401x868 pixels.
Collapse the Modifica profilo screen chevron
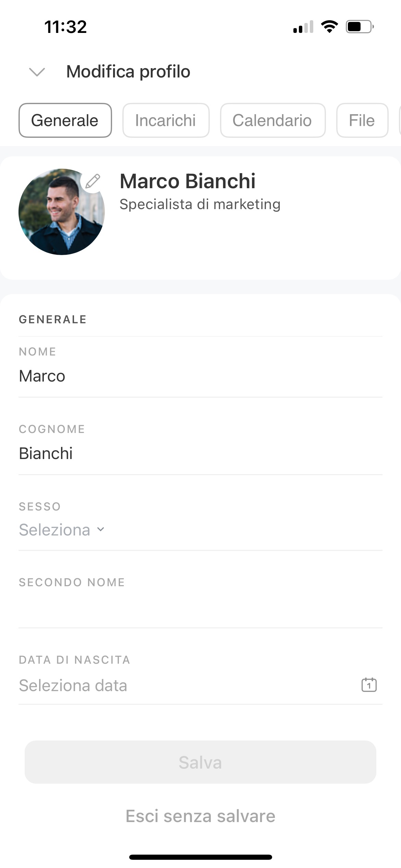click(37, 72)
